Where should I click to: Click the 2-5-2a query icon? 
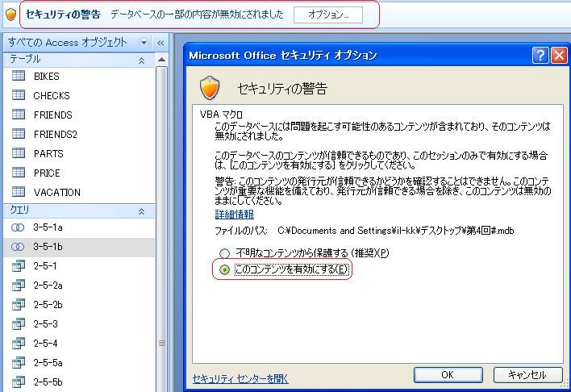coord(19,286)
